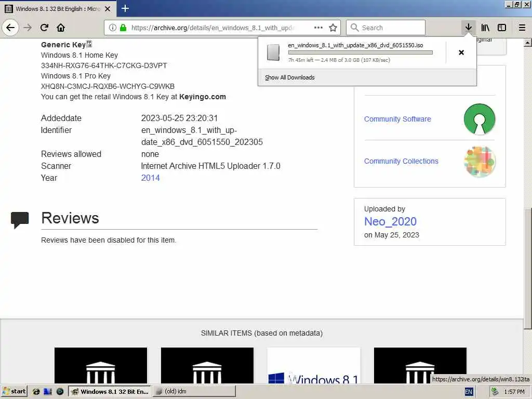
Task: Click the scanner value Internet Archive HTML5 Uploader
Action: tap(211, 166)
